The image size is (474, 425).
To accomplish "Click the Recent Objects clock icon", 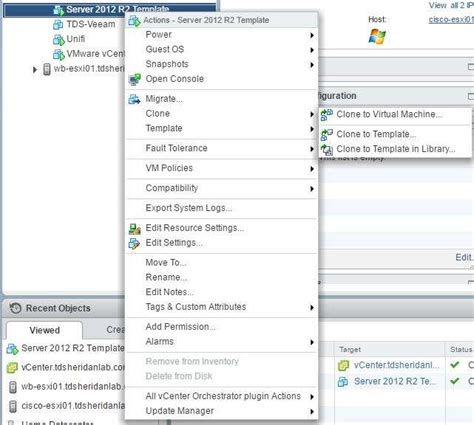I will pyautogui.click(x=15, y=308).
